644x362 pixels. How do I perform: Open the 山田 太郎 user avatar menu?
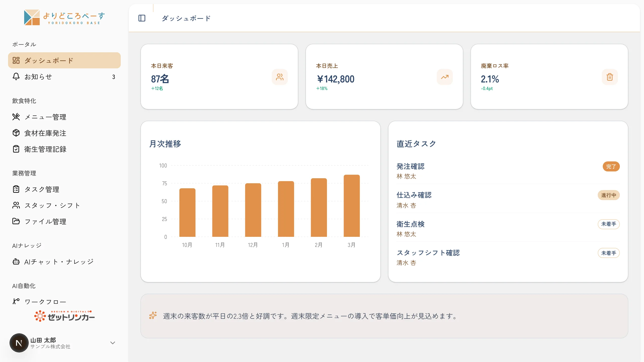(19, 343)
